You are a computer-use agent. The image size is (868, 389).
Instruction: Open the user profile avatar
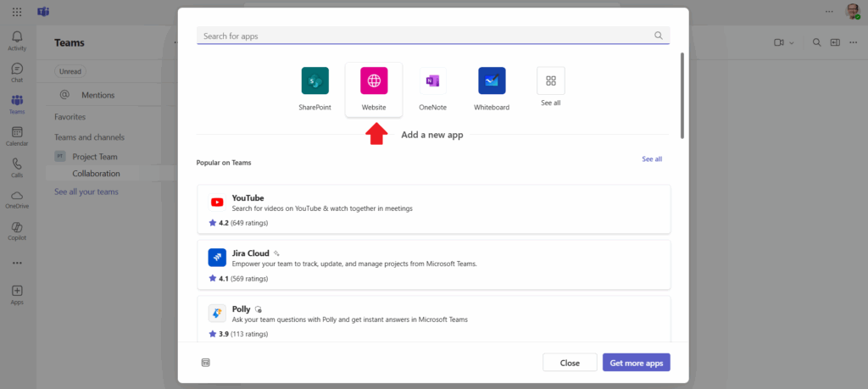click(x=853, y=12)
